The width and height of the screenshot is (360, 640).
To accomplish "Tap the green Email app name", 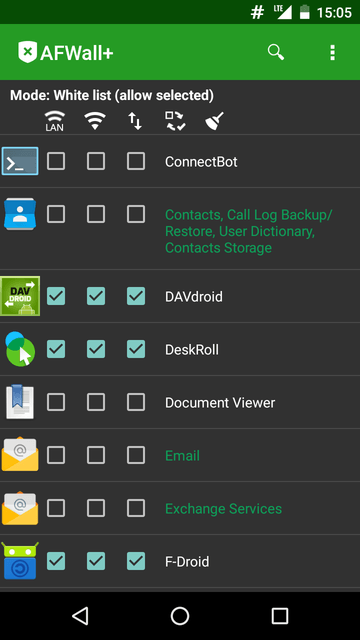I will pyautogui.click(x=182, y=456).
